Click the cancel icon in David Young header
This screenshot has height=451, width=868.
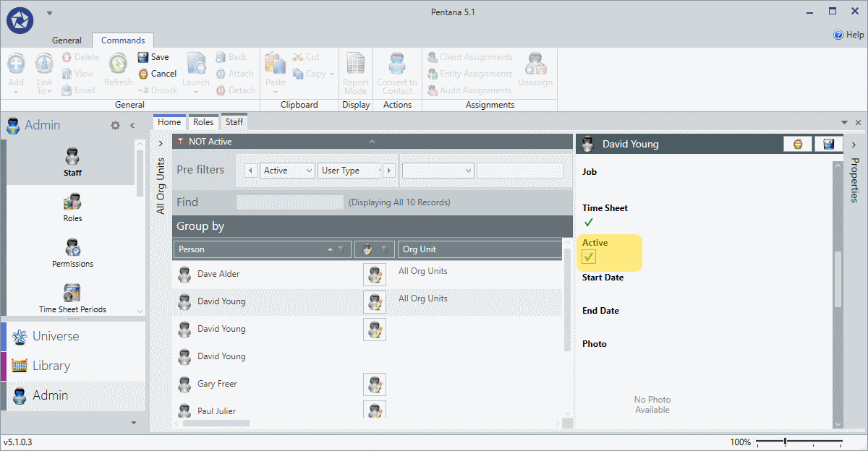797,144
